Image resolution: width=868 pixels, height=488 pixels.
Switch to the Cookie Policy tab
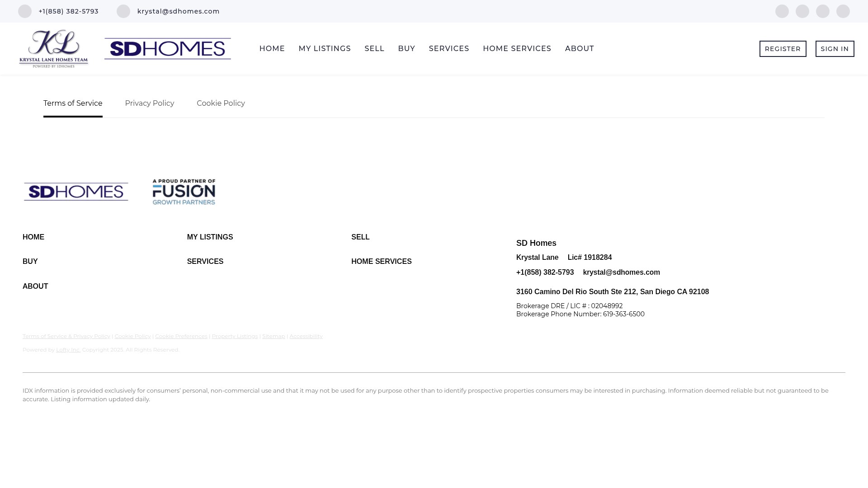coord(221,103)
